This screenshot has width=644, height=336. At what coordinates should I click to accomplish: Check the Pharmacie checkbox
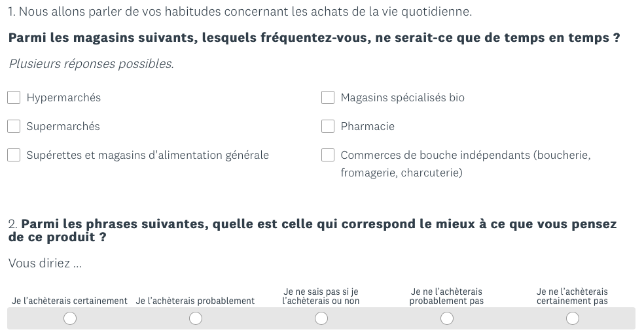point(328,126)
